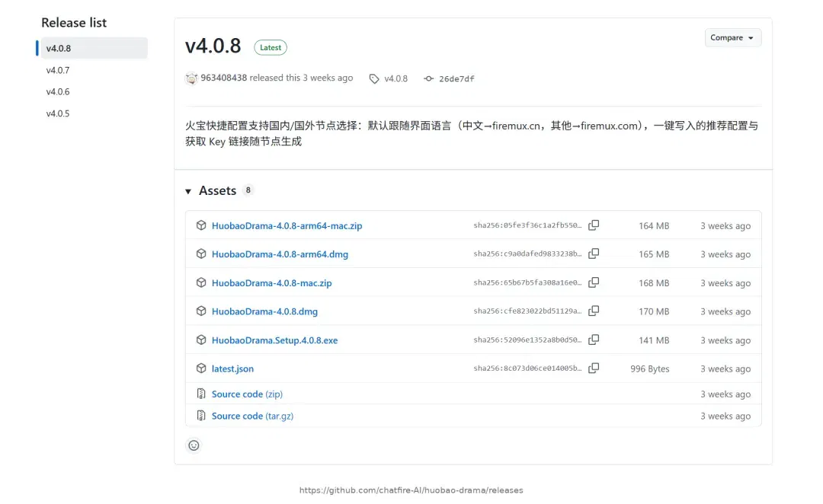823x504 pixels.
Task: Copy sha256 hash for latest.json
Action: (594, 368)
